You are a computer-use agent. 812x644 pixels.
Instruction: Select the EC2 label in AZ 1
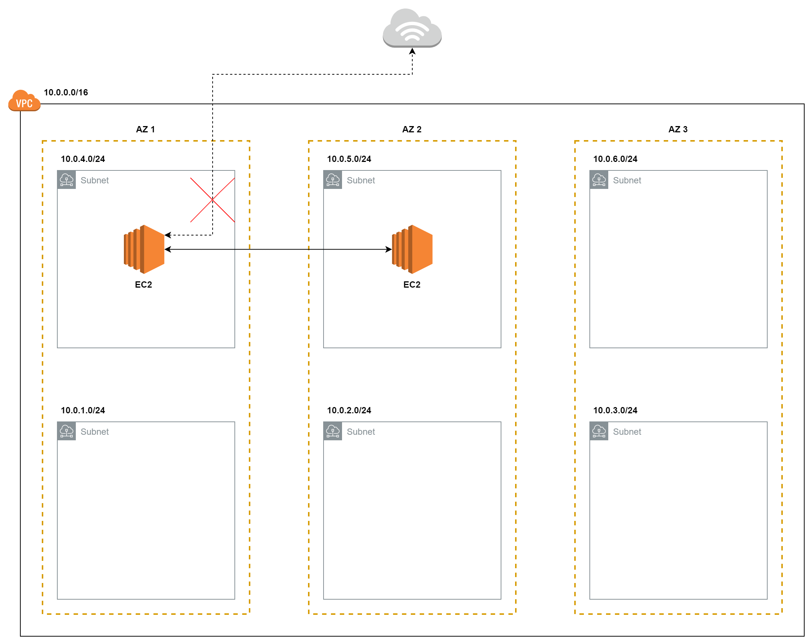pos(143,285)
